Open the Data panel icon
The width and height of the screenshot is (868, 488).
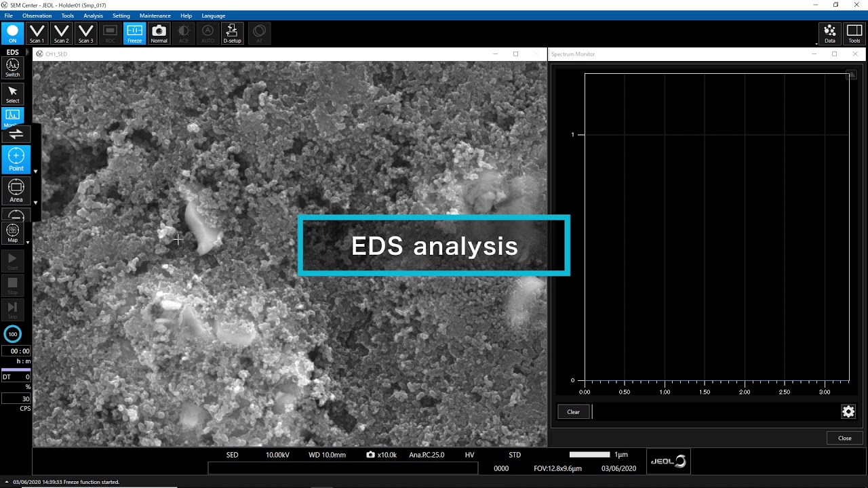coord(829,33)
